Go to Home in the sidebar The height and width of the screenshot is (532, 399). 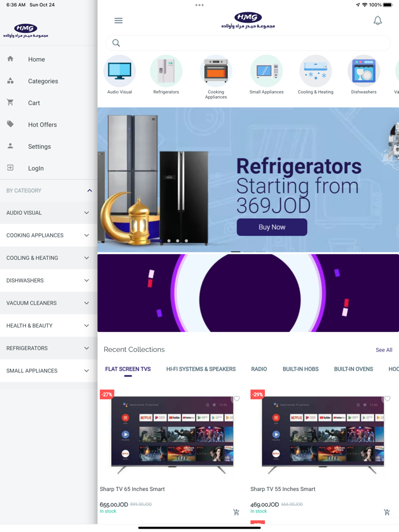click(36, 59)
